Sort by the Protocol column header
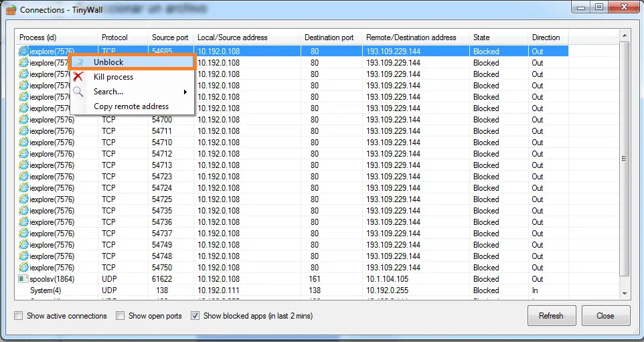Viewport: 644px width, 342px height. tap(123, 37)
